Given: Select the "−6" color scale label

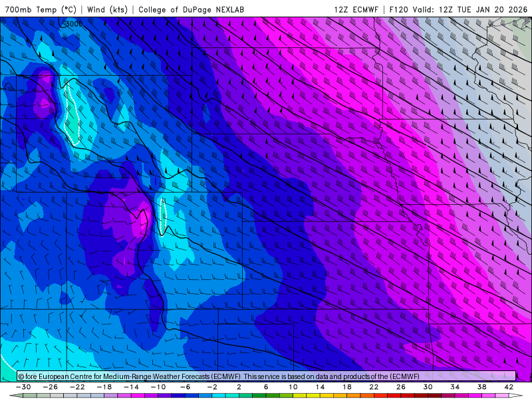Looking at the screenshot, I should 186,387.
